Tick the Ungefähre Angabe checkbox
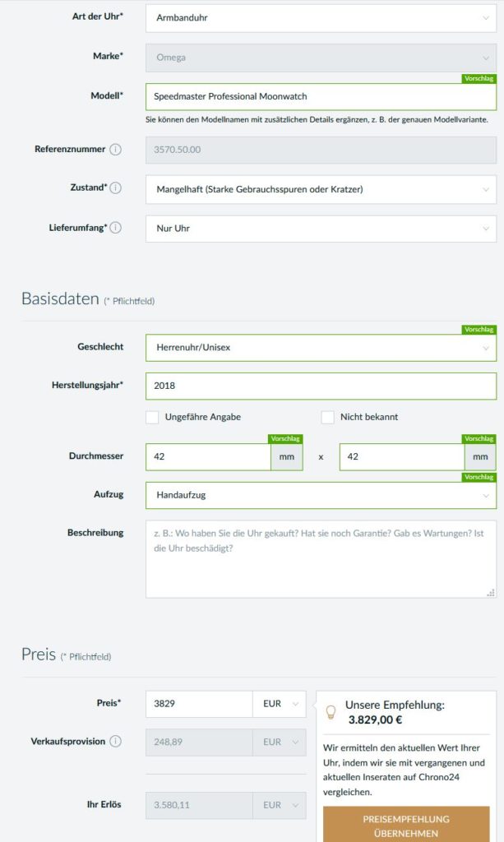This screenshot has width=504, height=842. [152, 417]
